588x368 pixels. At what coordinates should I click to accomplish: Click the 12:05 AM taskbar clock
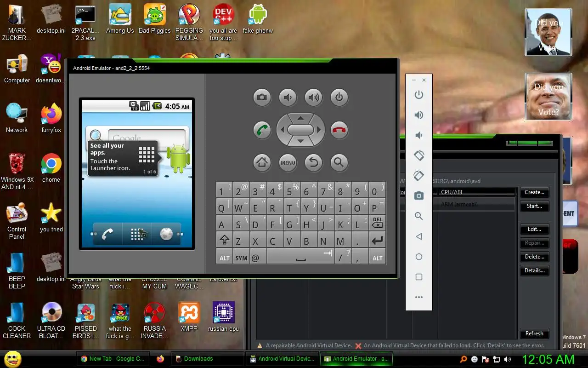coord(548,359)
